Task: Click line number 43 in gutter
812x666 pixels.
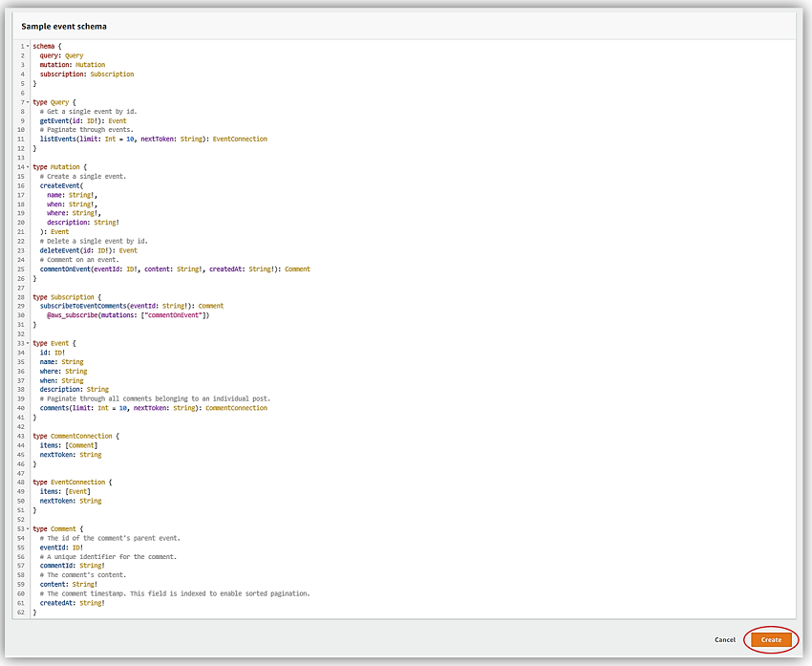Action: [20, 436]
